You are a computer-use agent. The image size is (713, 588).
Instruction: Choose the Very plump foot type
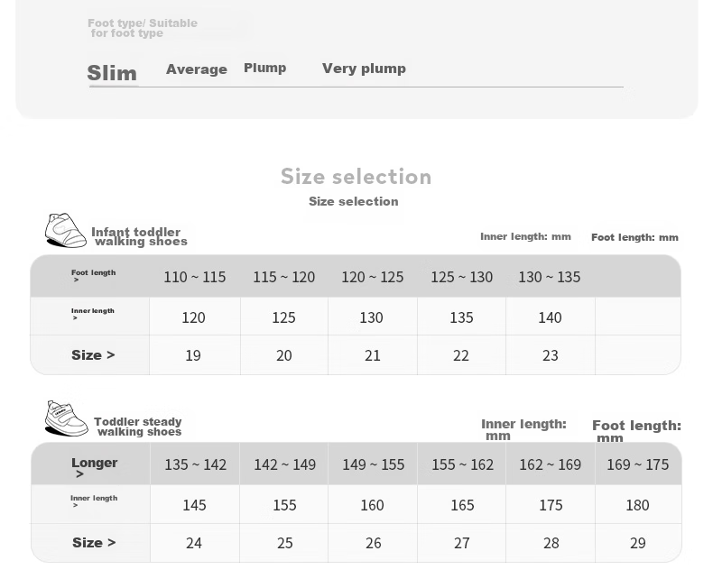[x=364, y=69]
